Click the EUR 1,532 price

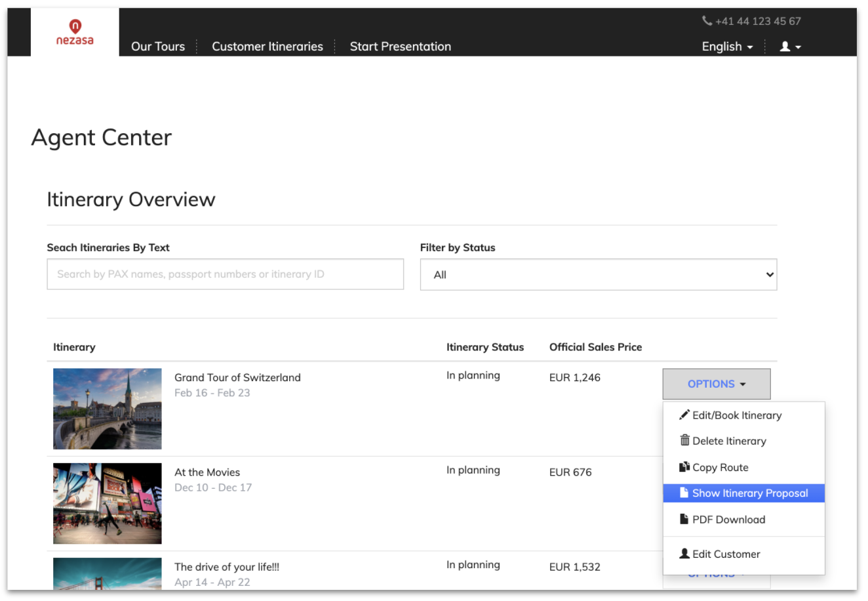click(x=575, y=567)
